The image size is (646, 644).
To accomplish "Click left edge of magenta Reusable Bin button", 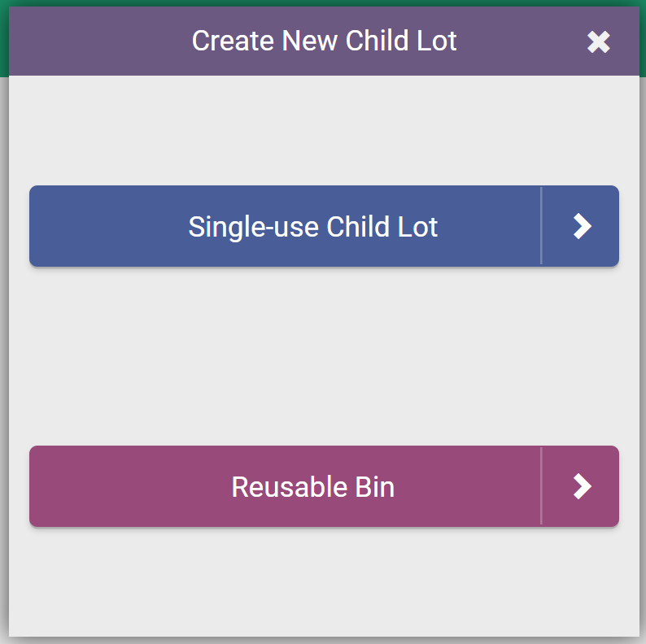I will (34, 486).
